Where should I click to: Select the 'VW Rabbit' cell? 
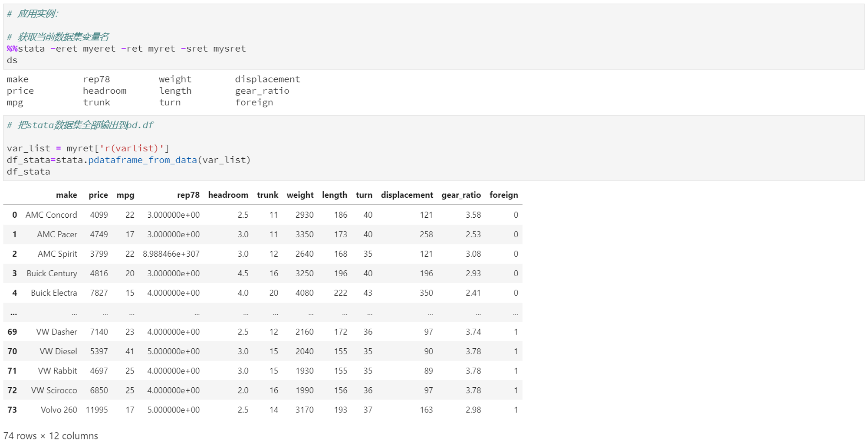click(57, 371)
